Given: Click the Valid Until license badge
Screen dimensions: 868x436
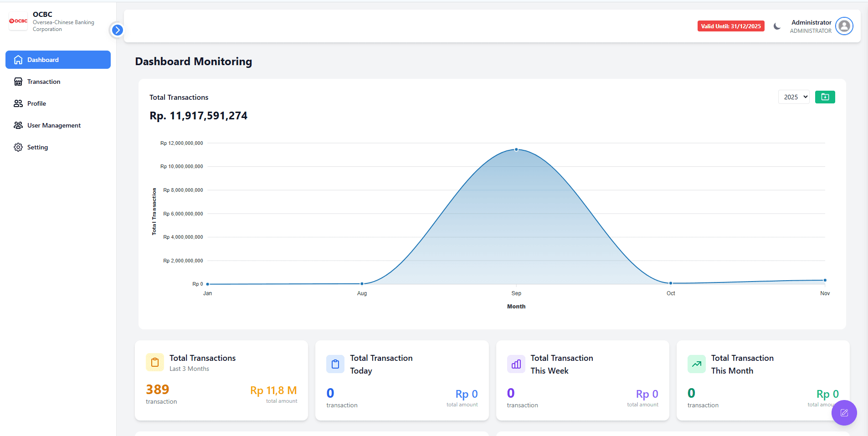Looking at the screenshot, I should point(730,26).
